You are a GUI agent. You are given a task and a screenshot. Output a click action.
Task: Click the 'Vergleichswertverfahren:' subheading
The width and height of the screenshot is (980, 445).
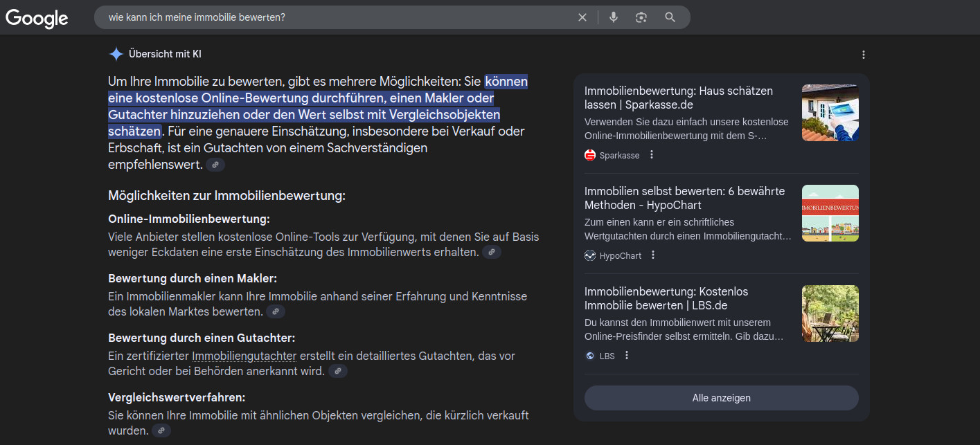(177, 397)
